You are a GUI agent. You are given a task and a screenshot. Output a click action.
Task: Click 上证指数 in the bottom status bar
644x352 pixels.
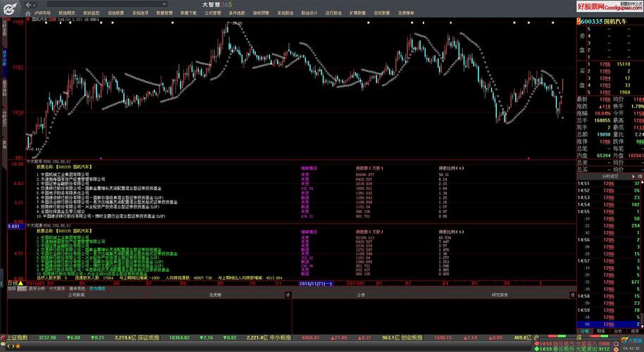[x=17, y=338]
